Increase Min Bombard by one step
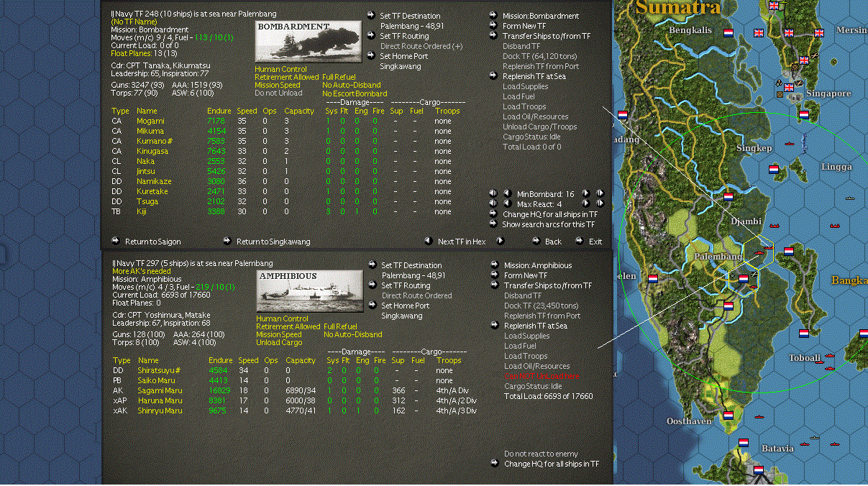Image resolution: width=868 pixels, height=486 pixels. click(585, 193)
